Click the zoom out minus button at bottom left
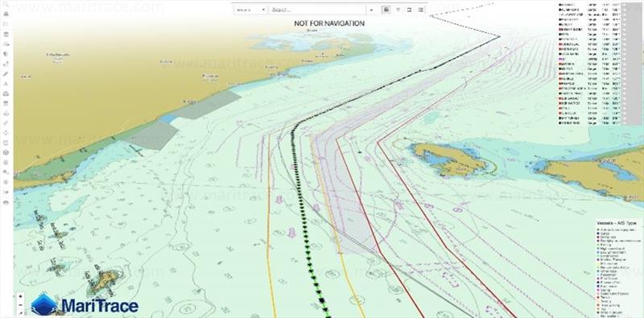This screenshot has width=644, height=318. coord(21,305)
